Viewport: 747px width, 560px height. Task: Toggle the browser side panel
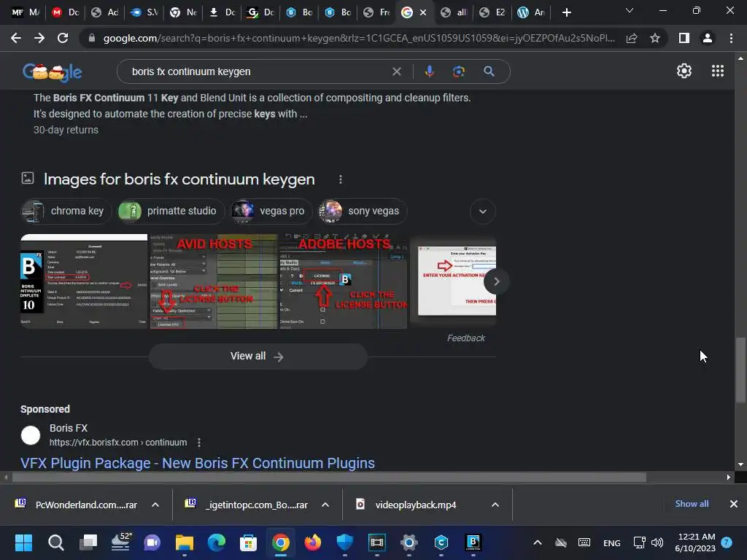point(684,38)
